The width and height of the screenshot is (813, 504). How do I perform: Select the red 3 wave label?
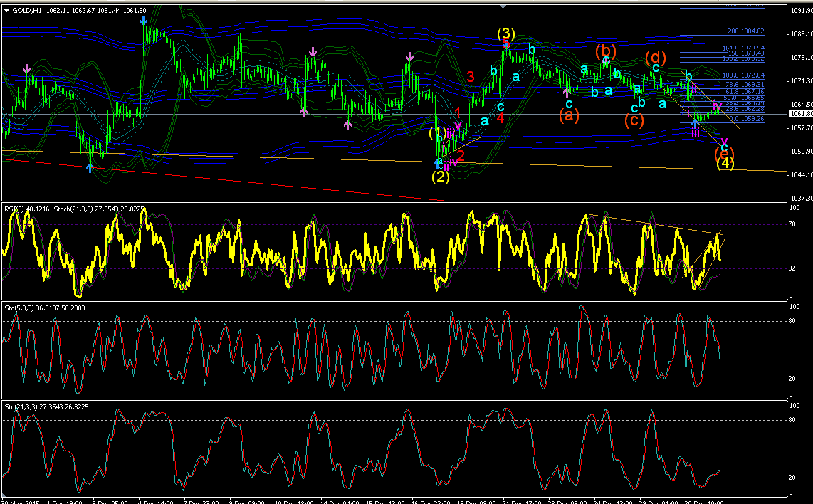coord(471,77)
